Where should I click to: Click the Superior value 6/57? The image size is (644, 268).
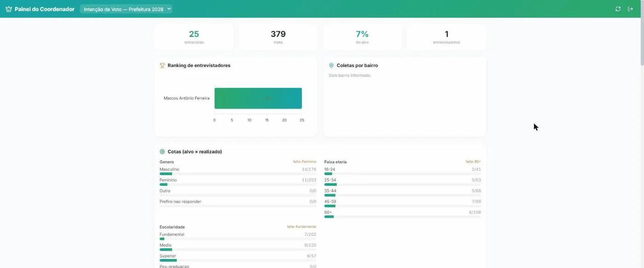coord(311,256)
